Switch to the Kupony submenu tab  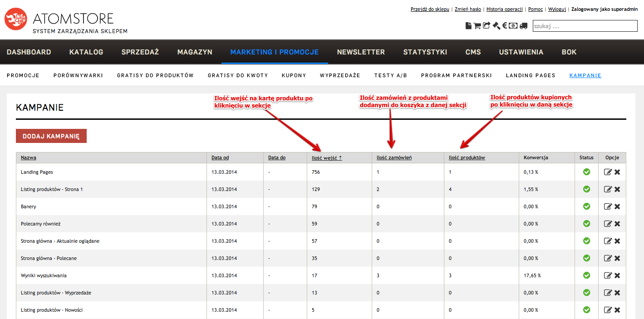click(294, 75)
